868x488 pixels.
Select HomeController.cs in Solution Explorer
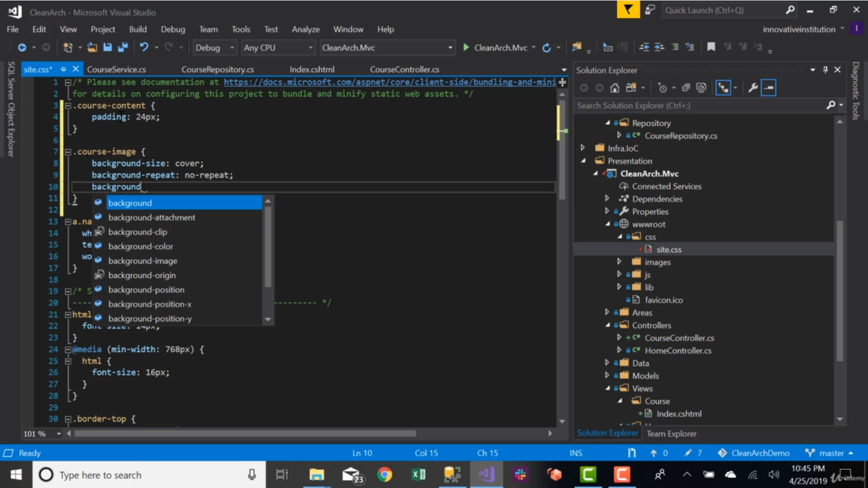tap(678, 351)
